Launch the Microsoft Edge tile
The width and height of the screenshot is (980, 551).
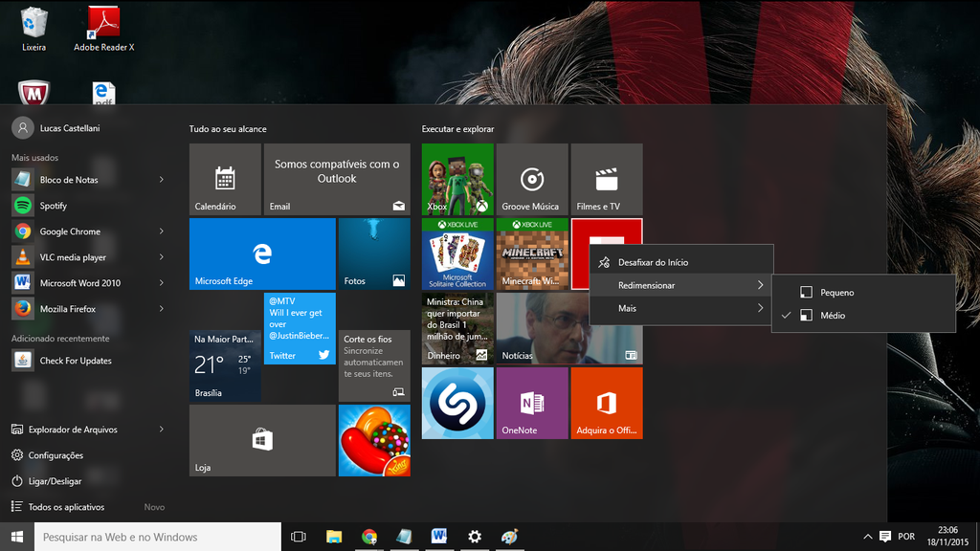coord(262,253)
